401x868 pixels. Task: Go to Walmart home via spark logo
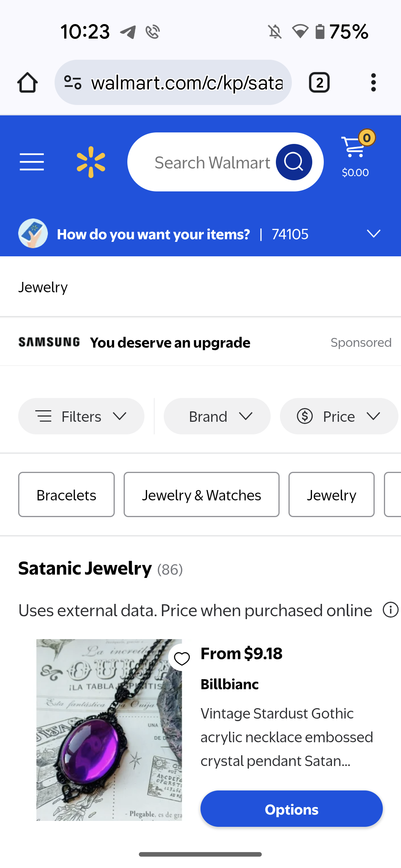point(91,162)
